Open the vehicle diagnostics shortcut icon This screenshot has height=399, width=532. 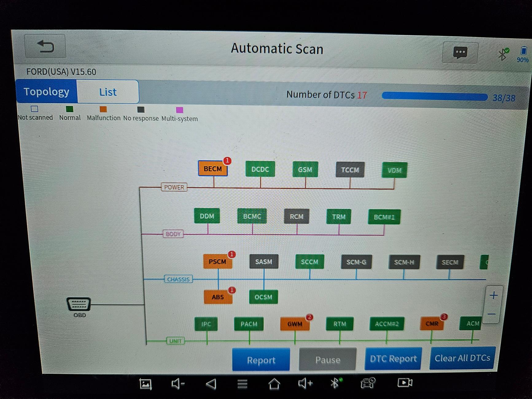tap(368, 383)
